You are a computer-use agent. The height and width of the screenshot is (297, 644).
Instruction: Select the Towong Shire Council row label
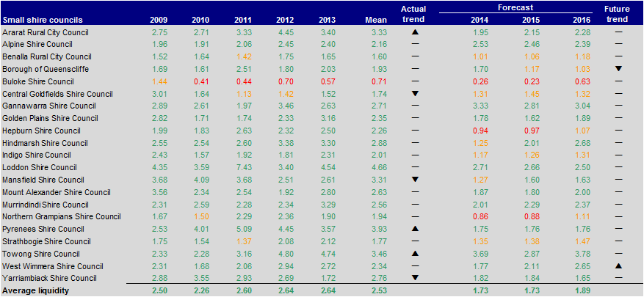tap(41, 254)
